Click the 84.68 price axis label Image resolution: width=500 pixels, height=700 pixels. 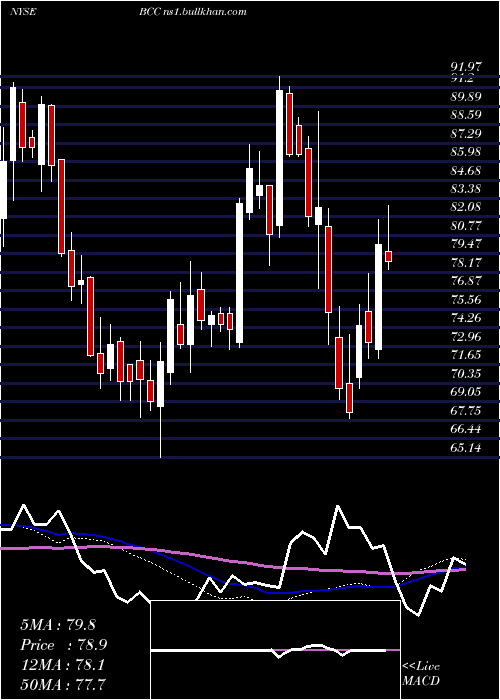(466, 171)
